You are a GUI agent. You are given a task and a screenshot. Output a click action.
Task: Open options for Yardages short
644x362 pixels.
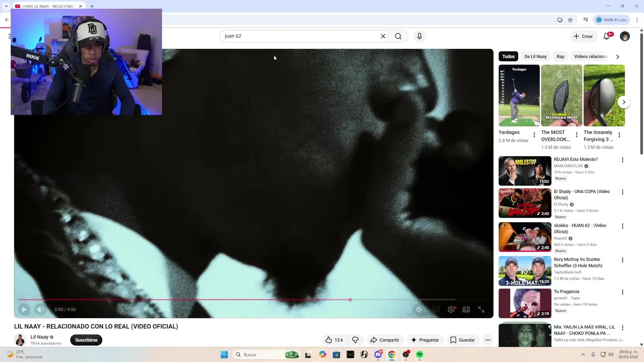[x=534, y=135]
